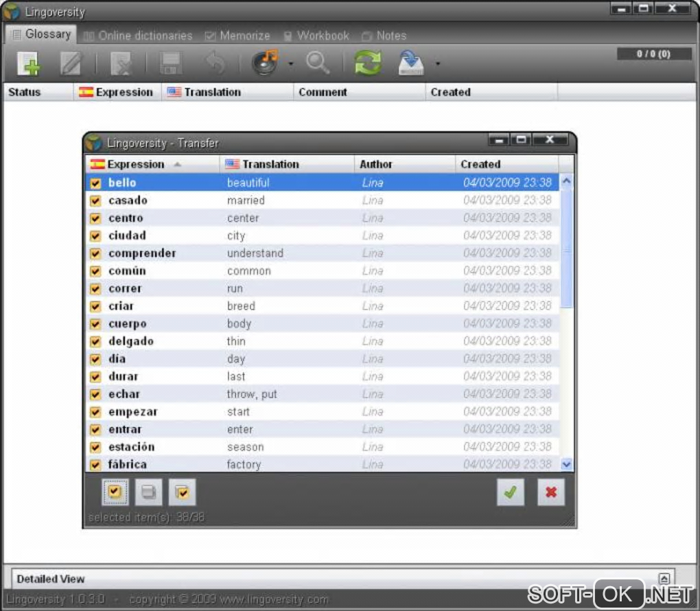The image size is (700, 611).
Task: Confirm transfer with green checkmark
Action: coord(511,492)
